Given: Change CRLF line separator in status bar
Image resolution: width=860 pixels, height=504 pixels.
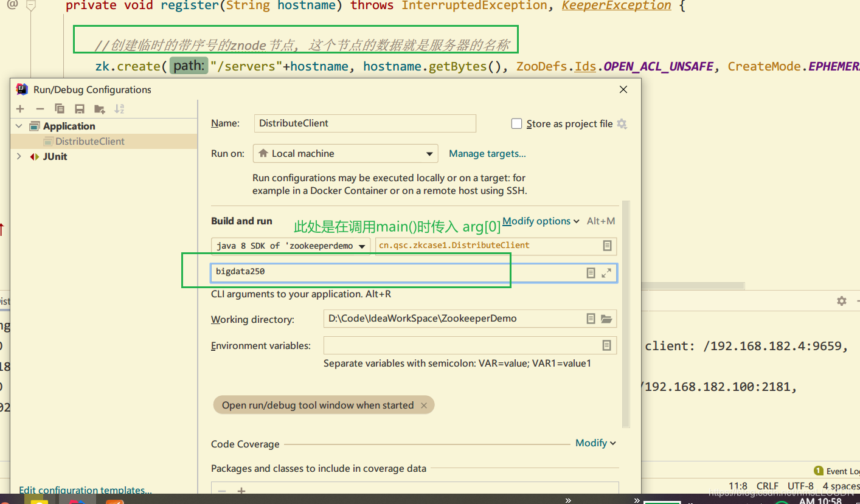Looking at the screenshot, I should (x=767, y=486).
